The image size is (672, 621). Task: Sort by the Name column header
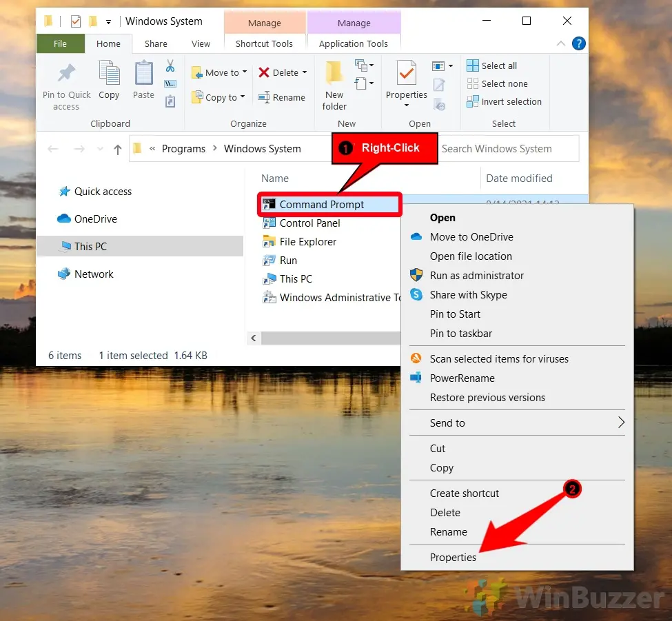(x=275, y=179)
